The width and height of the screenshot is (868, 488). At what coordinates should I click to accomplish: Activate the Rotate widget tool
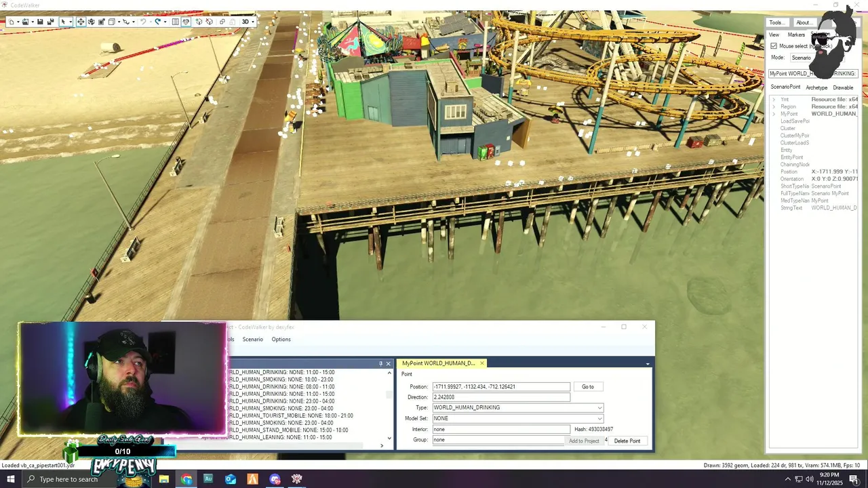tap(91, 22)
